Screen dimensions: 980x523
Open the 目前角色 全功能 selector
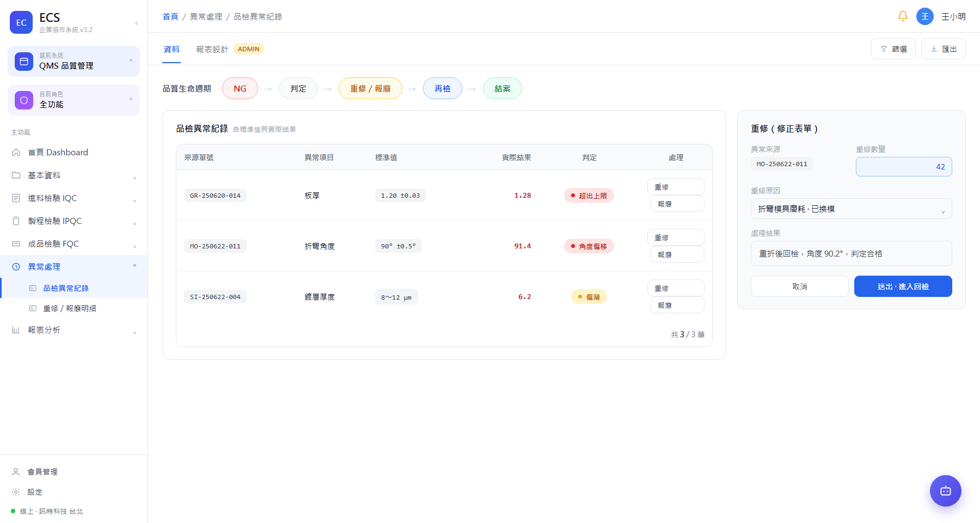[x=73, y=100]
